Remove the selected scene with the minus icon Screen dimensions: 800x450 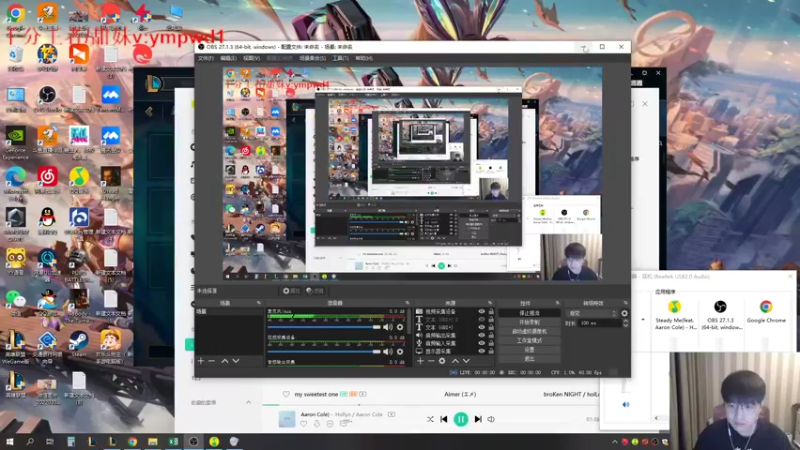[x=212, y=361]
